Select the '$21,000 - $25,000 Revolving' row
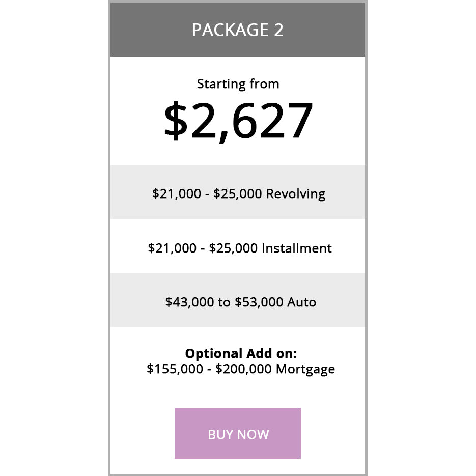476x476 pixels. (x=238, y=193)
